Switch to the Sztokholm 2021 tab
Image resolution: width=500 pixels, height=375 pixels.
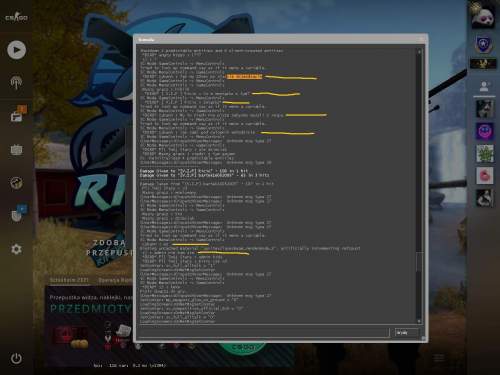pos(69,280)
